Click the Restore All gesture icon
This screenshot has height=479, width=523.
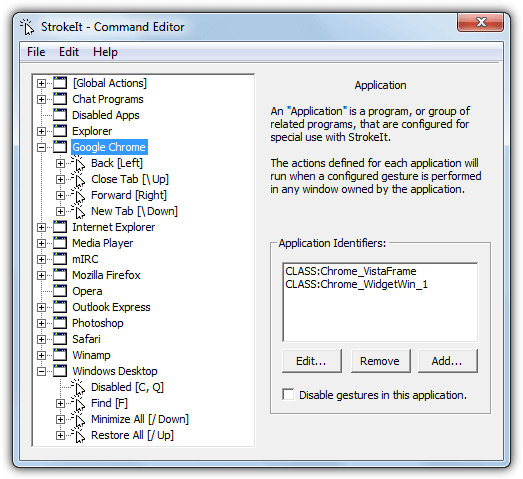pyautogui.click(x=78, y=435)
